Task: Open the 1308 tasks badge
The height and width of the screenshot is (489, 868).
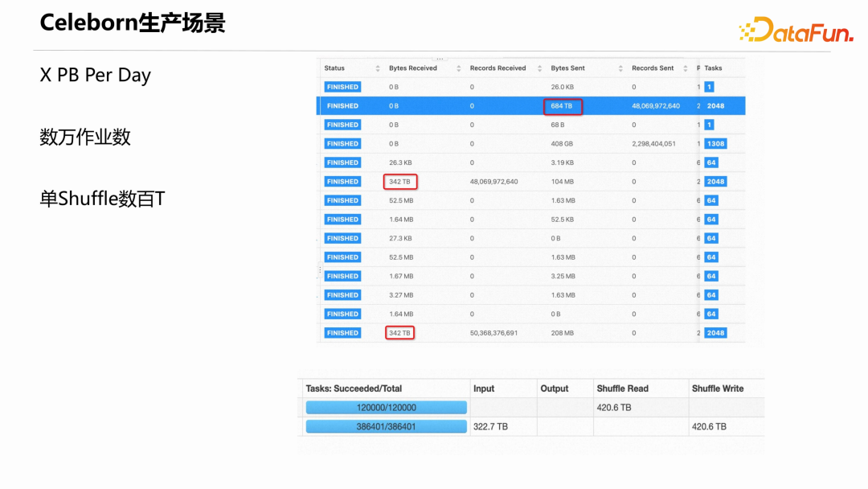Action: [715, 143]
